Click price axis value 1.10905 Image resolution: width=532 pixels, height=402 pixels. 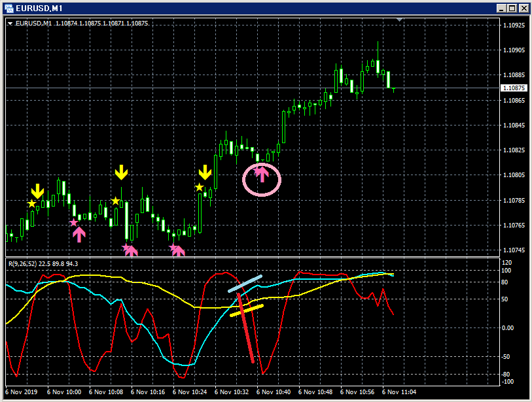pos(514,50)
